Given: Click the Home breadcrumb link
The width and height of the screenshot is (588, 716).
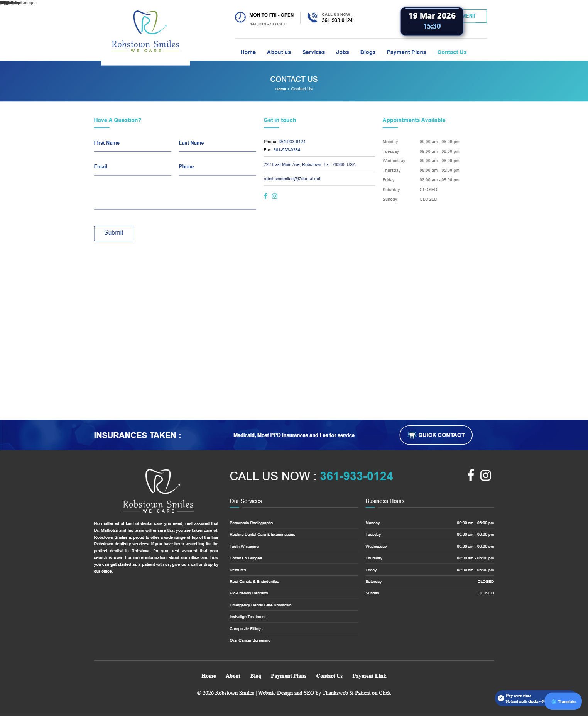Looking at the screenshot, I should [x=281, y=89].
